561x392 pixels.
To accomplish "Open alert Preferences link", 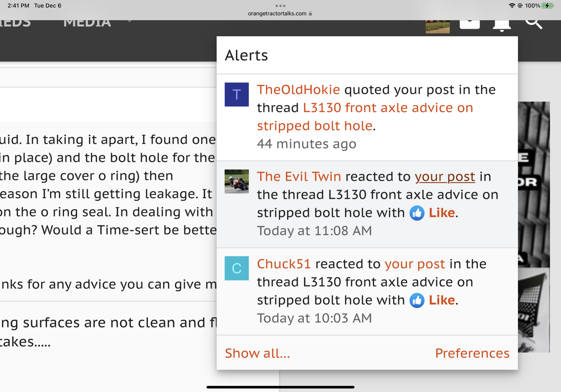I will [472, 353].
